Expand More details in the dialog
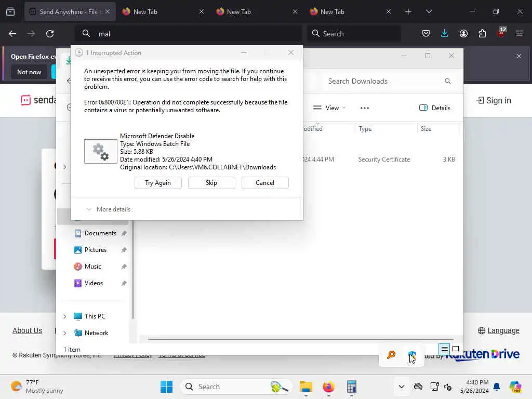Screen dimensions: 532x399 [109, 209]
